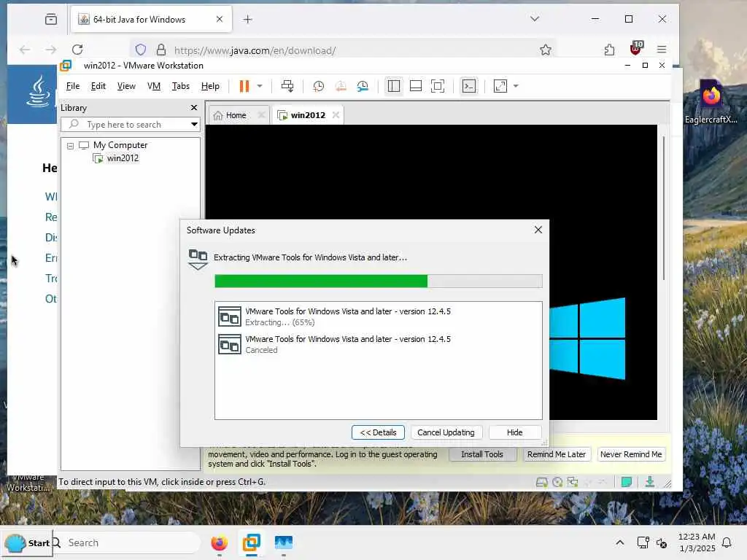Hide the Software Updates dialog
The height and width of the screenshot is (560, 747).
(514, 432)
